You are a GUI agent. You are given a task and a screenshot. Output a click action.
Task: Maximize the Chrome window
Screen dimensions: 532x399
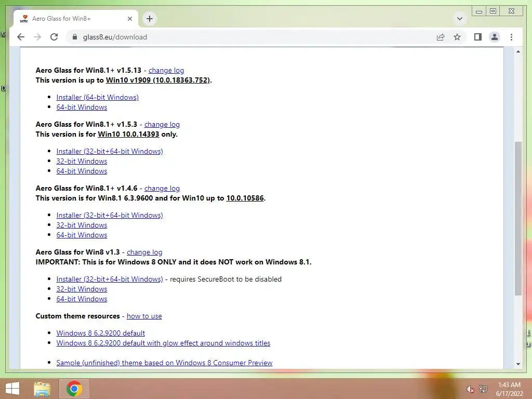tap(494, 11)
